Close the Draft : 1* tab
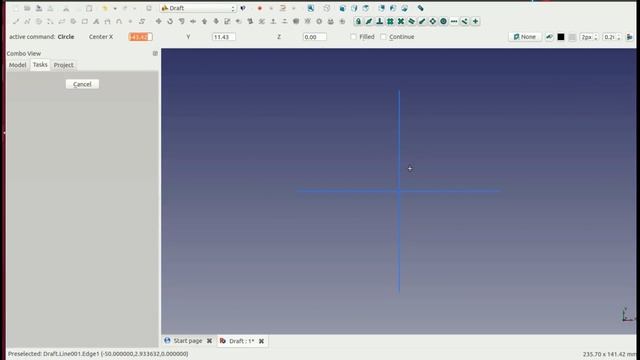This screenshot has width=640, height=360. click(x=261, y=341)
